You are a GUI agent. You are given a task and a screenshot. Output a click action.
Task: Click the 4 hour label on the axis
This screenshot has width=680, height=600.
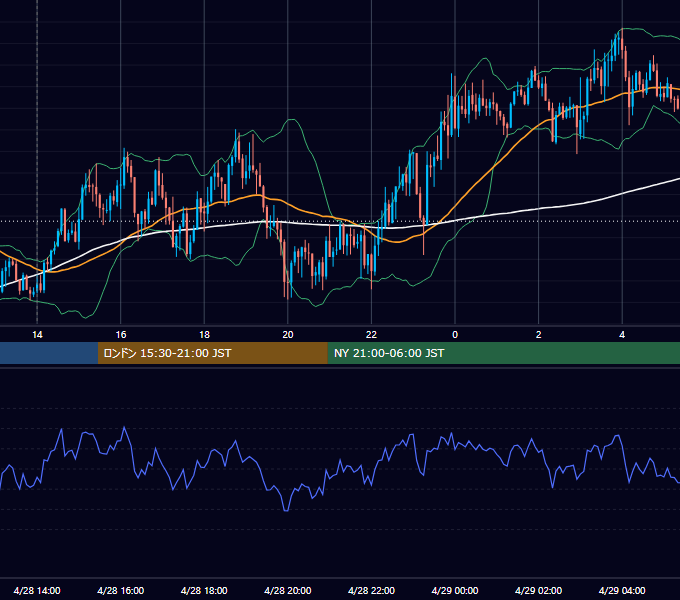point(622,335)
